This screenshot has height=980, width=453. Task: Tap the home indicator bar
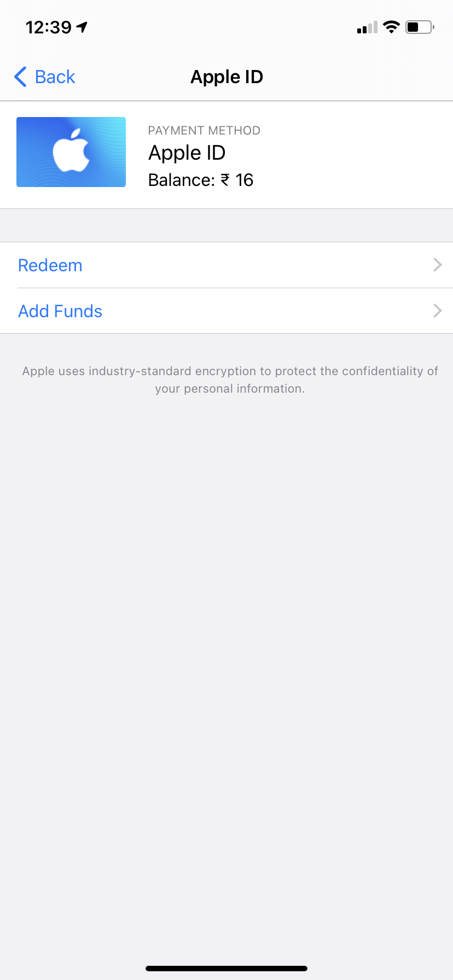click(x=226, y=969)
